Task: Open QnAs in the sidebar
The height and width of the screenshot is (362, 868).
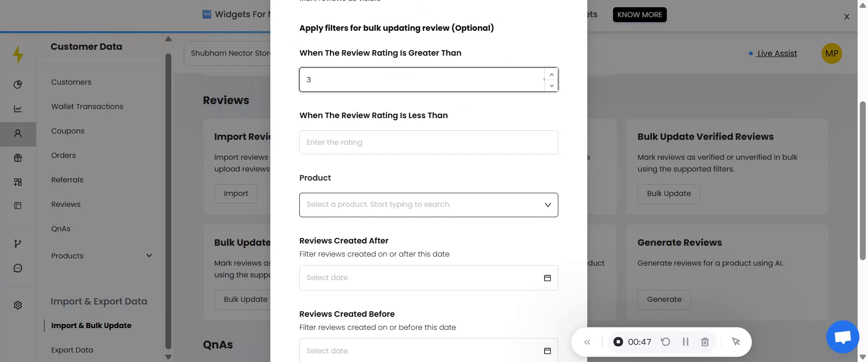Action: click(x=61, y=229)
